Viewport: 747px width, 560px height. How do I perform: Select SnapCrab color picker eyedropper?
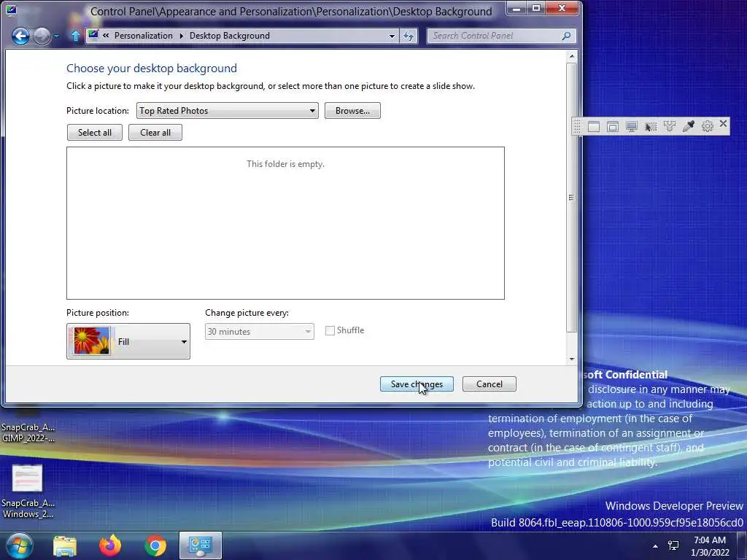tap(689, 126)
